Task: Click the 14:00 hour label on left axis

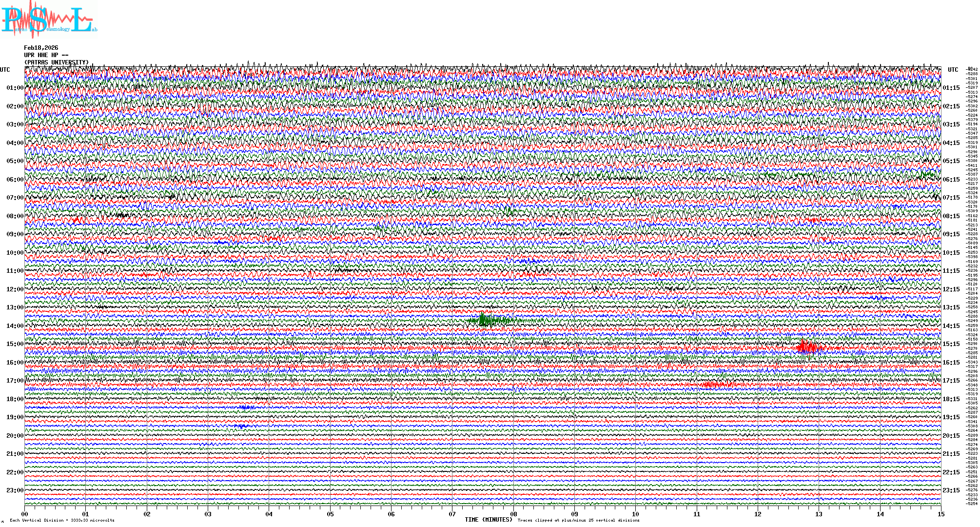Action: [x=15, y=326]
